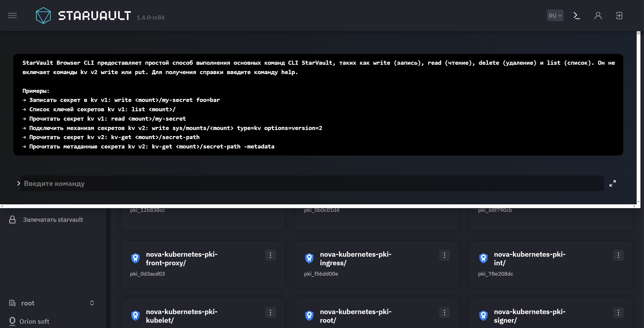This screenshot has width=644, height=328.
Task: Click the Orion soft logo icon
Action: pos(12,321)
